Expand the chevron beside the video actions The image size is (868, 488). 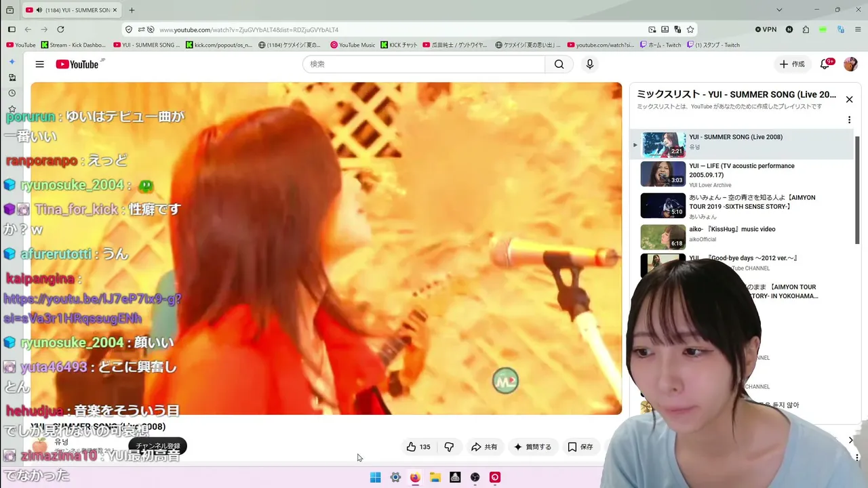point(851,441)
